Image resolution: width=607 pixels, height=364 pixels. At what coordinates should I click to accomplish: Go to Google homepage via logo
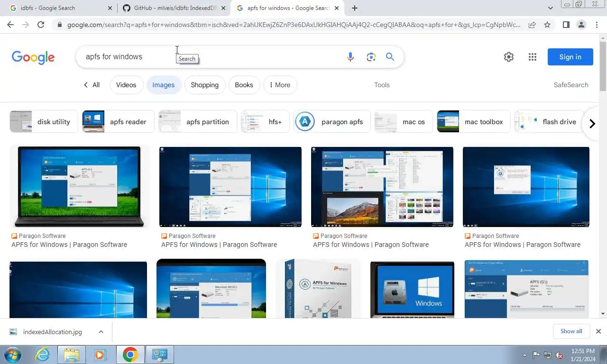tap(33, 57)
